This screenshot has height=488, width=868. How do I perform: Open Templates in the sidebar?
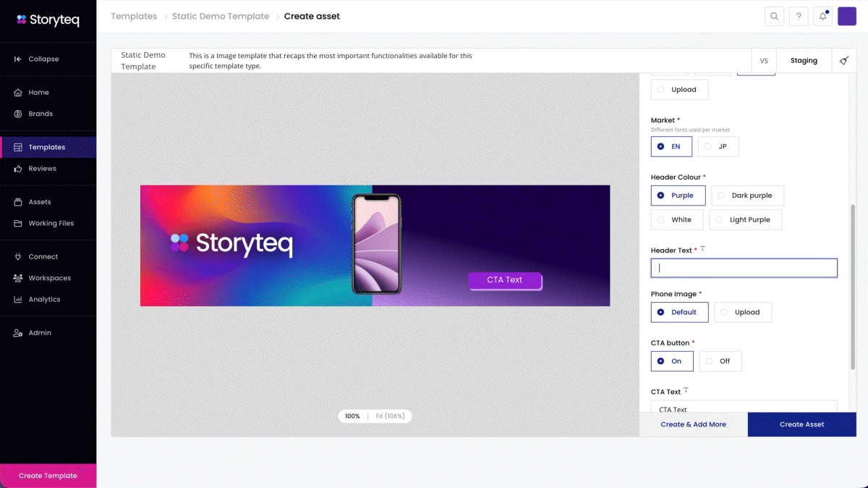(x=47, y=148)
